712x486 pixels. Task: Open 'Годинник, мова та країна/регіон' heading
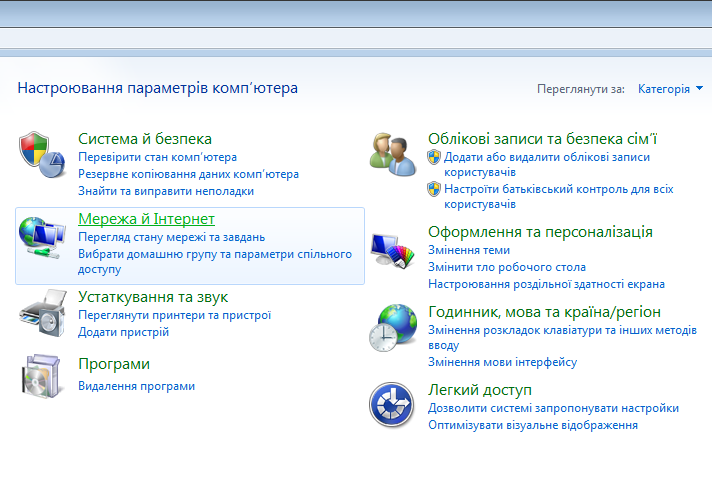pyautogui.click(x=544, y=312)
